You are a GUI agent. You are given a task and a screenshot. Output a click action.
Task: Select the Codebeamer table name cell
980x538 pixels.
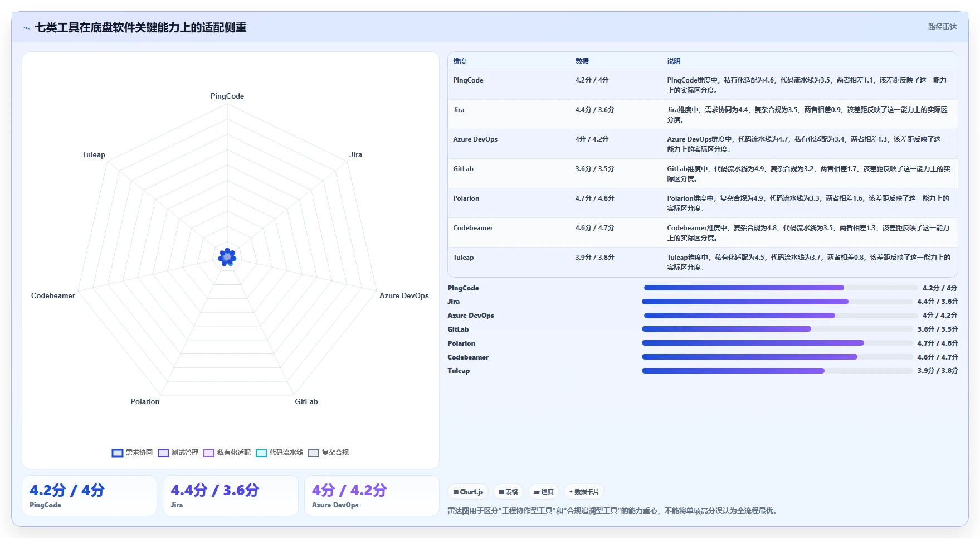tap(472, 228)
